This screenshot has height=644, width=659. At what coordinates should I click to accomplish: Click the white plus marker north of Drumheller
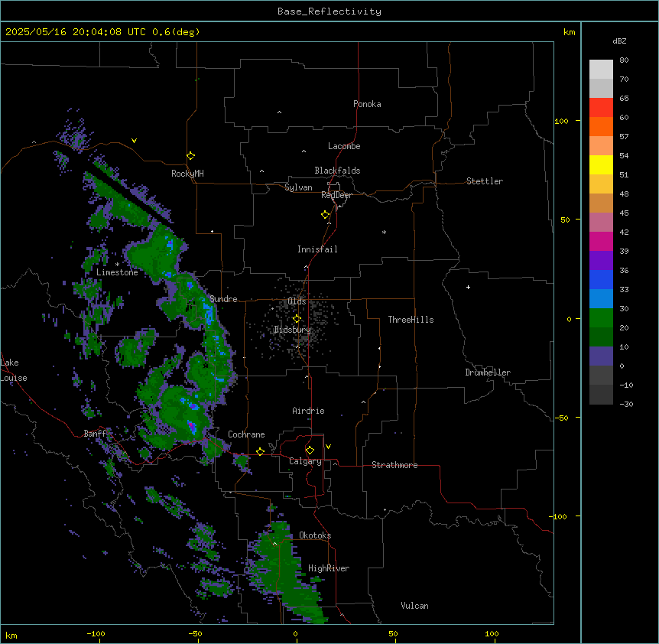(468, 287)
